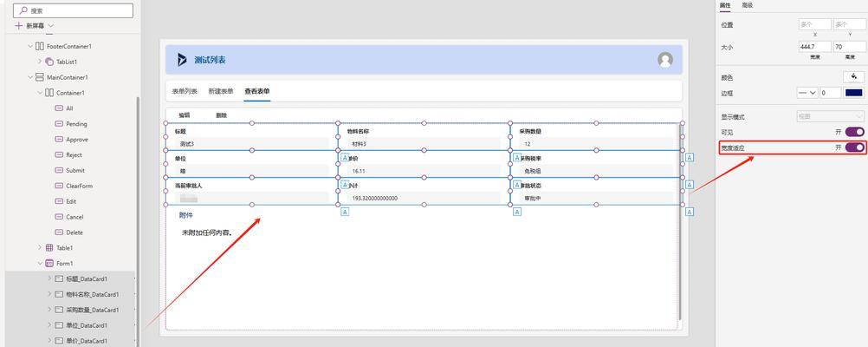Open the 显示模式 dropdown
Viewport: 868px width, 347px height.
pos(831,116)
